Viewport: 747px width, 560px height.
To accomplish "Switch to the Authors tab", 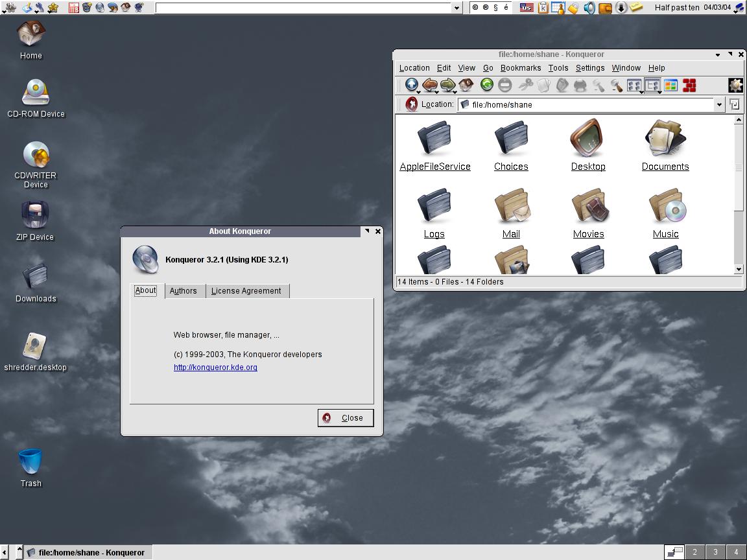I will point(185,291).
